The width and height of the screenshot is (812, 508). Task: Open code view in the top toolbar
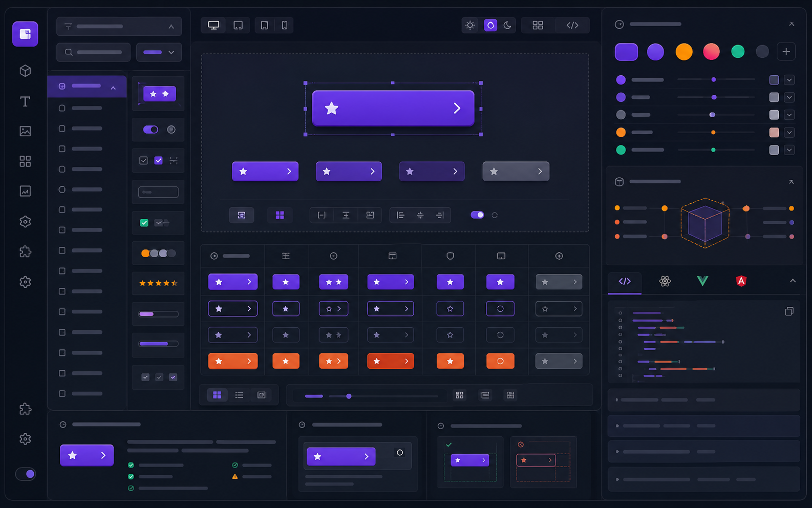click(572, 25)
